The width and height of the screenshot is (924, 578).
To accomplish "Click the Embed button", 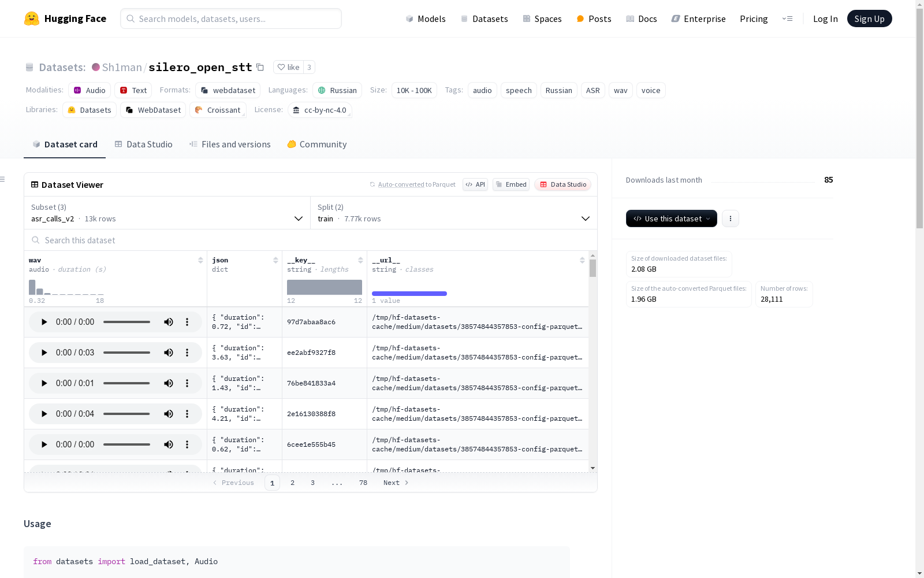I will click(511, 184).
